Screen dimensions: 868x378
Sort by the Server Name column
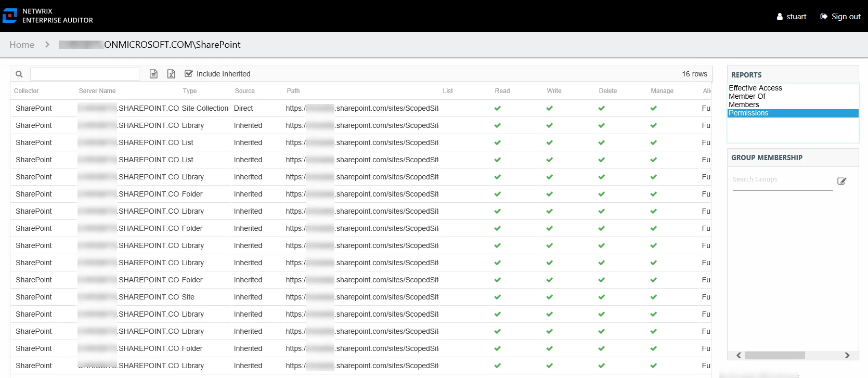coord(97,91)
